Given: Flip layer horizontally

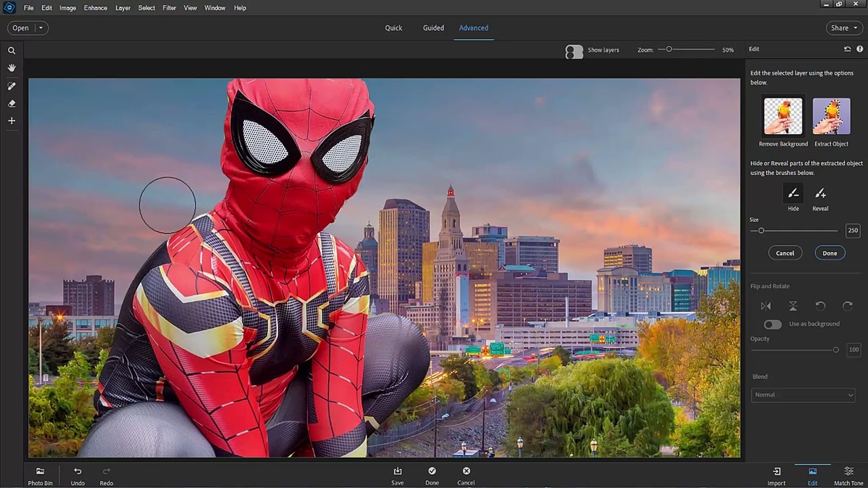Looking at the screenshot, I should [766, 306].
